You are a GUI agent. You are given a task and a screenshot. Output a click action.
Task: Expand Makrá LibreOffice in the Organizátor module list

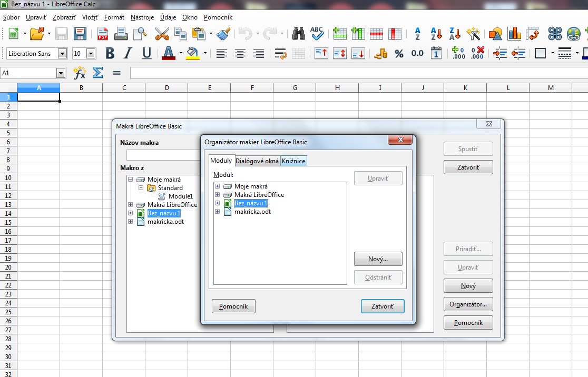click(x=217, y=194)
